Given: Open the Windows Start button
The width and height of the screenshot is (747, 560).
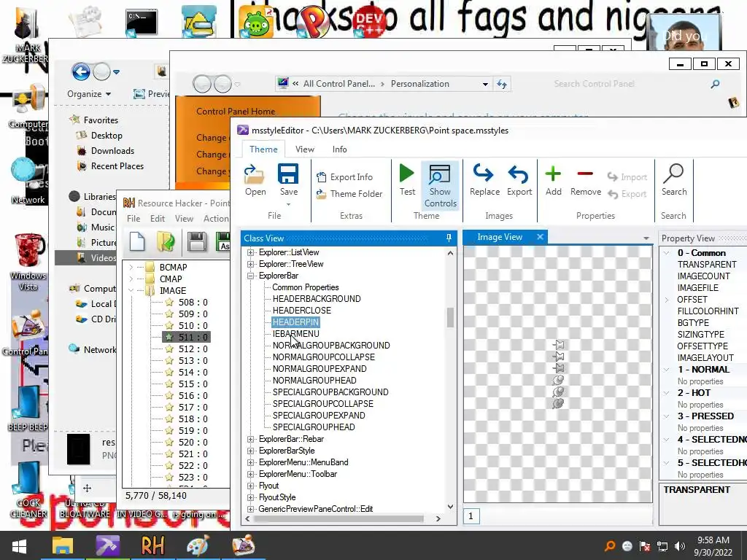Looking at the screenshot, I should click(19, 546).
